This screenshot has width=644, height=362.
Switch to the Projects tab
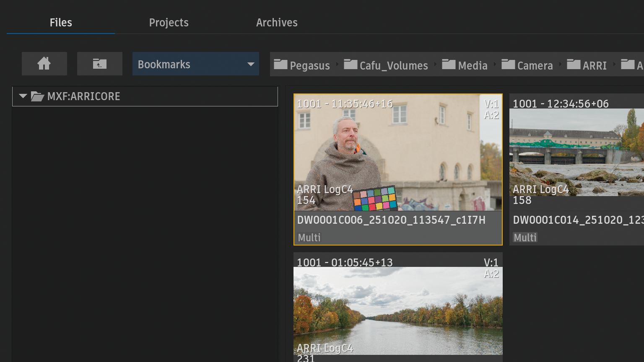[x=169, y=23]
